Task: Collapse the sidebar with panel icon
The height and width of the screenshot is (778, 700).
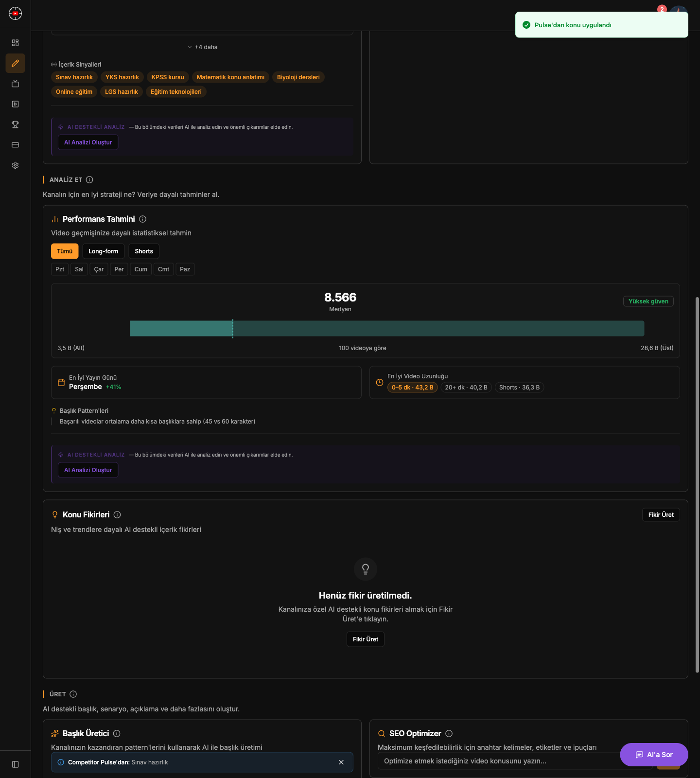Action: tap(16, 764)
